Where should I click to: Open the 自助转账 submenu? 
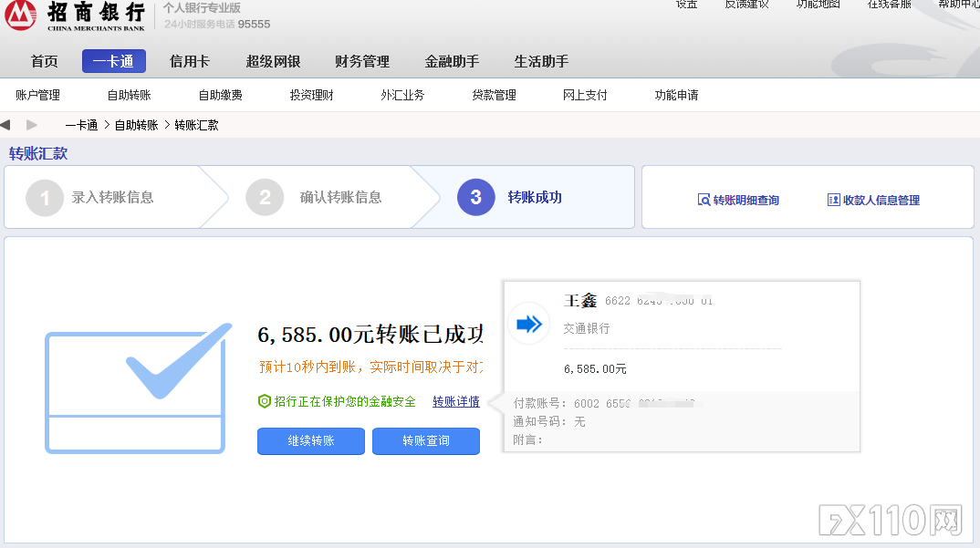(x=129, y=95)
